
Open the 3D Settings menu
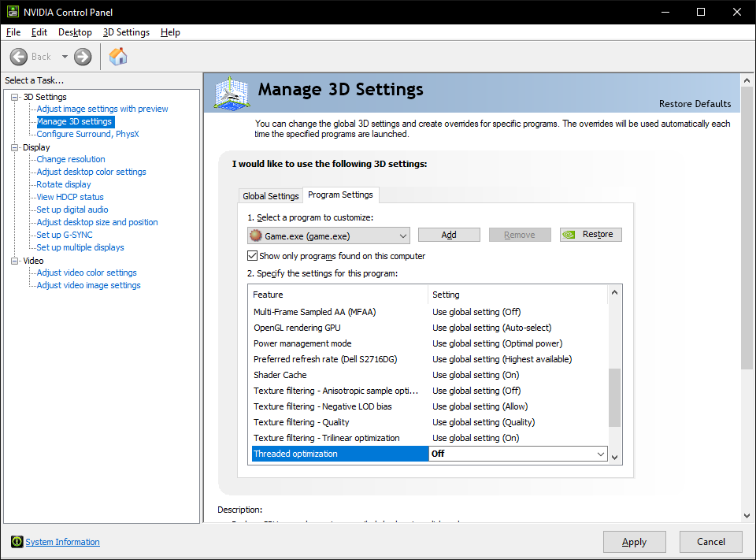pos(126,32)
